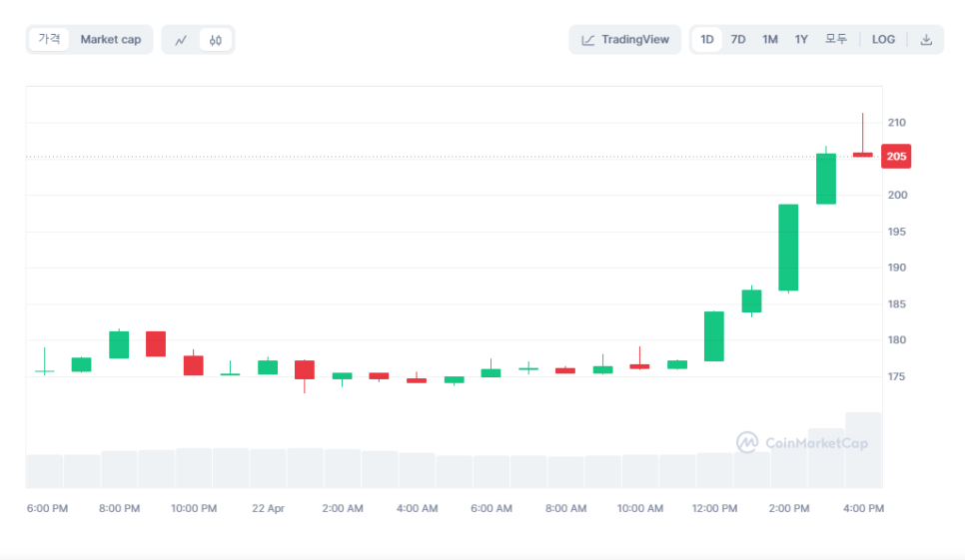Switch to Market cap tab

[111, 40]
